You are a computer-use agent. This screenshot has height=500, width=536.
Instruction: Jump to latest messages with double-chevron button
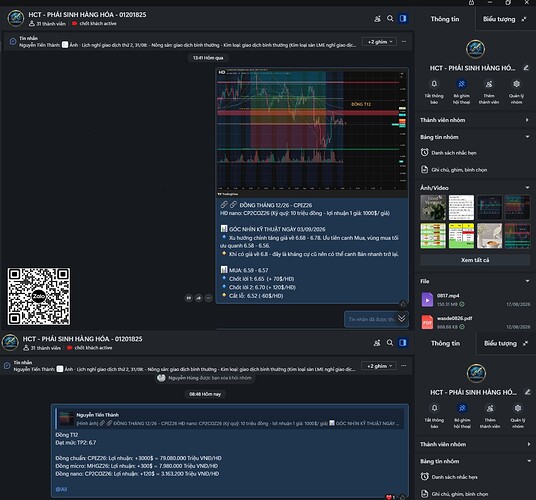(x=402, y=319)
